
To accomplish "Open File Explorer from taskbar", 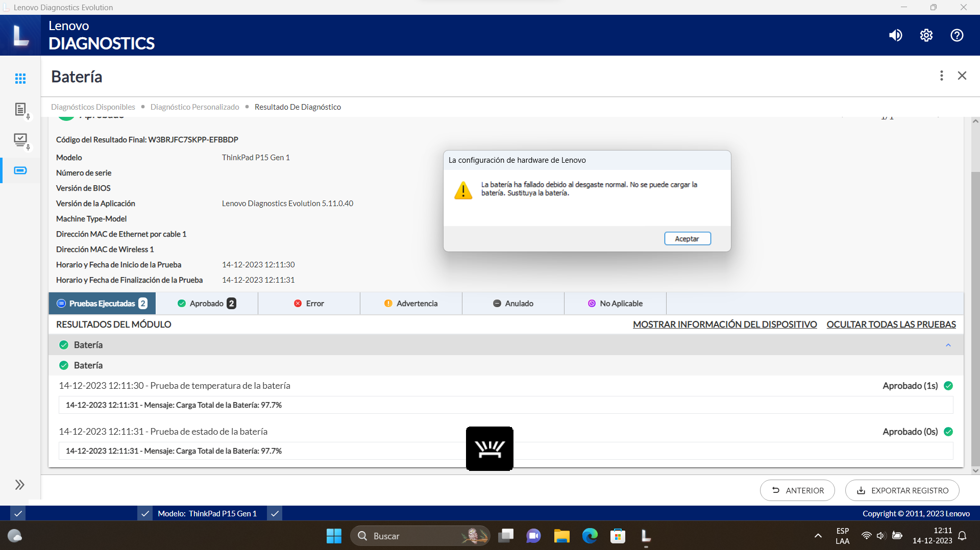I will point(561,536).
